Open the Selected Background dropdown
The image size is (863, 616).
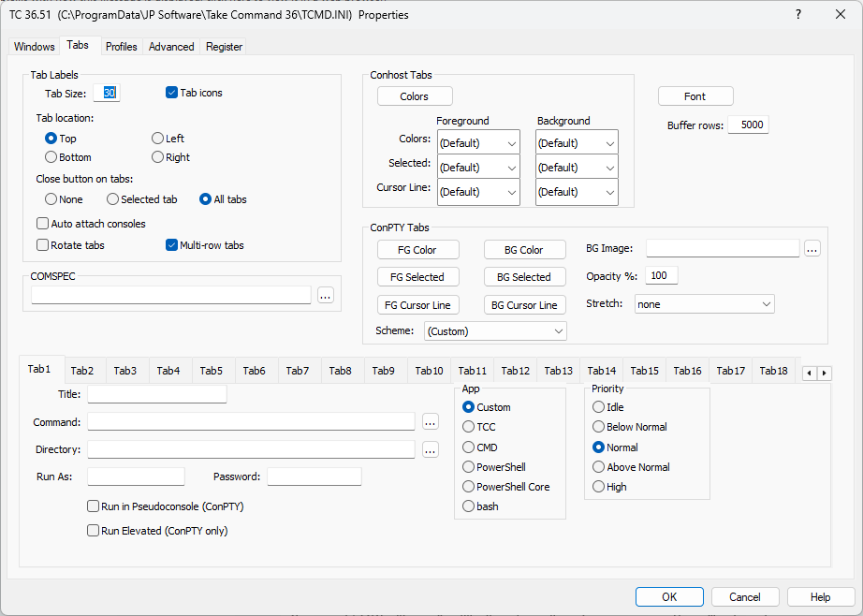[577, 168]
